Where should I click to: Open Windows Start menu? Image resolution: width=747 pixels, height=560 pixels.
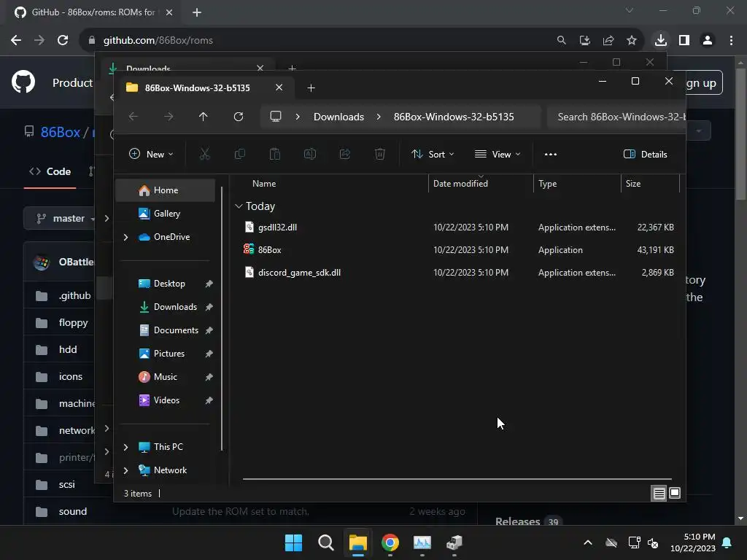(x=293, y=542)
